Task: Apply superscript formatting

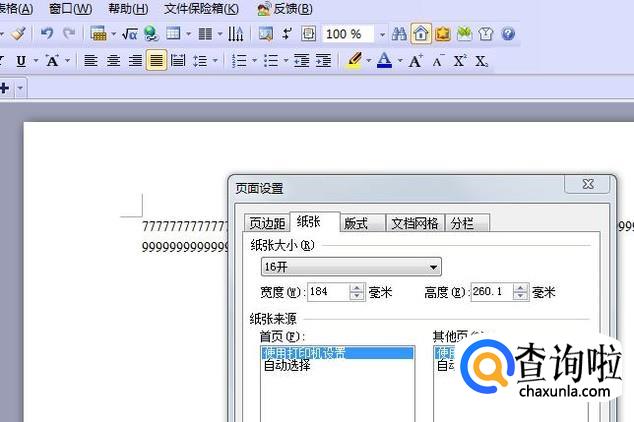Action: coord(460,61)
